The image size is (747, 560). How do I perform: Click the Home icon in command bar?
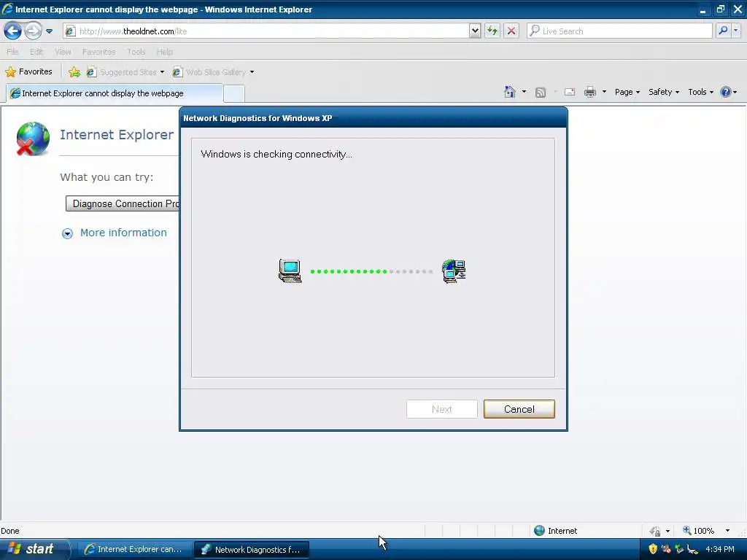pos(510,92)
